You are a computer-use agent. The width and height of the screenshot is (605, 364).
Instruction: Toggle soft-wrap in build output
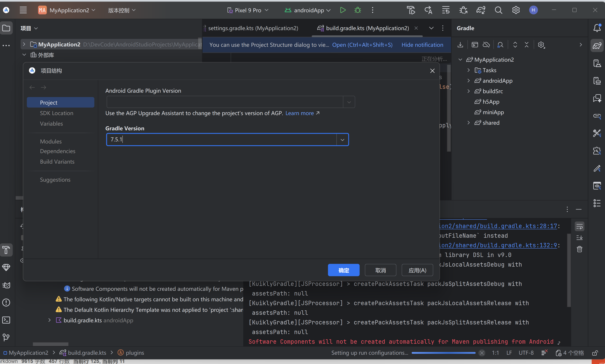point(579,226)
